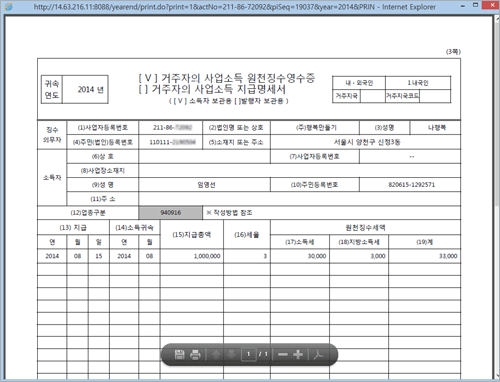Zoom out with the minus icon
This screenshot has width=500, height=382.
point(283,354)
